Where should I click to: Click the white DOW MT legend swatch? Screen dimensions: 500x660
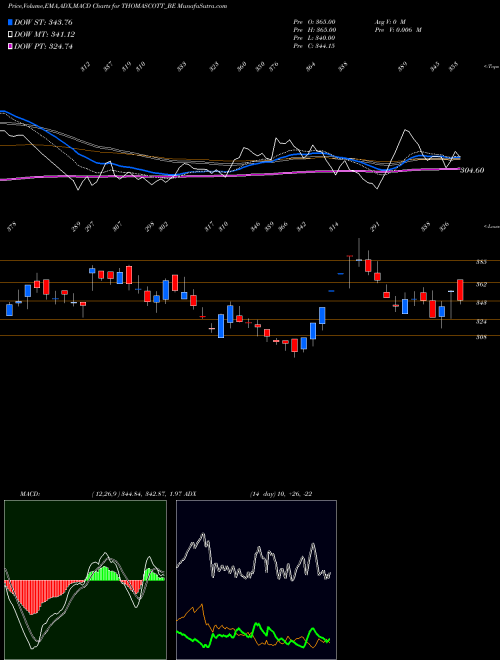(10, 35)
